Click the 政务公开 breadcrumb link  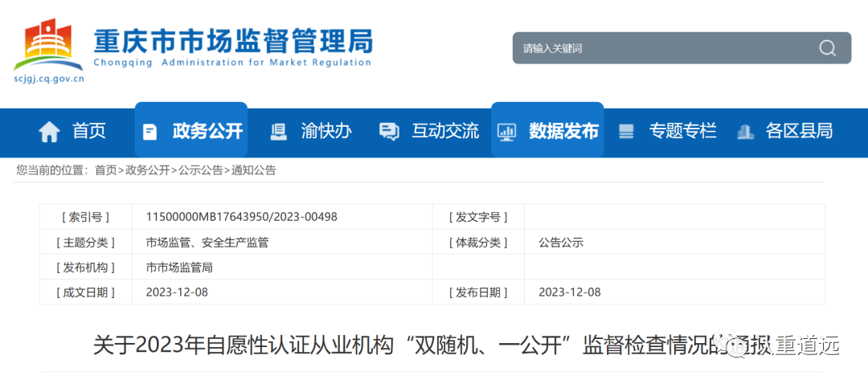click(147, 170)
